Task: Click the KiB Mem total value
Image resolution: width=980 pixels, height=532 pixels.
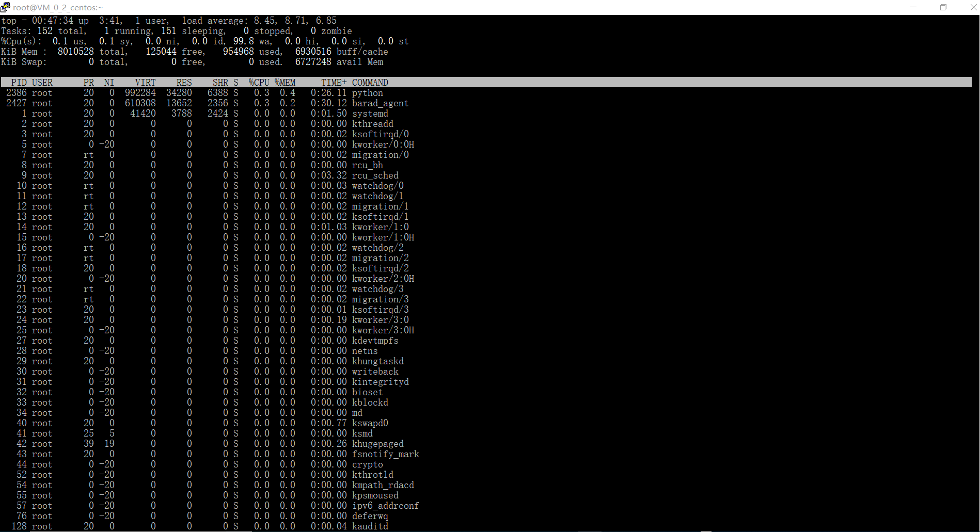Action: pos(75,52)
